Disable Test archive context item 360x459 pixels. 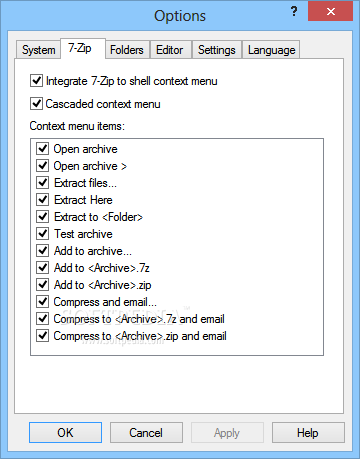(x=43, y=234)
